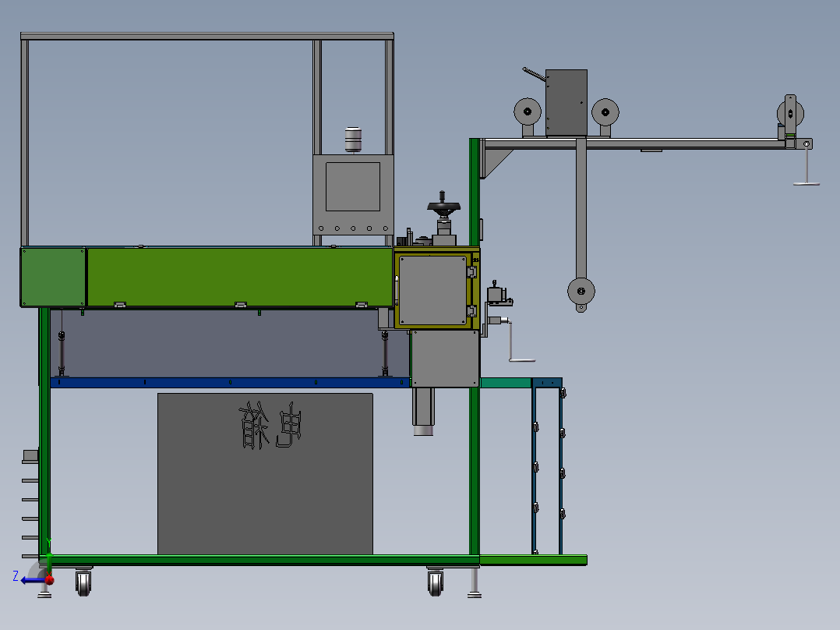Select the hanging T-shaped weight at far right
The height and width of the screenshot is (630, 840).
[x=806, y=166]
